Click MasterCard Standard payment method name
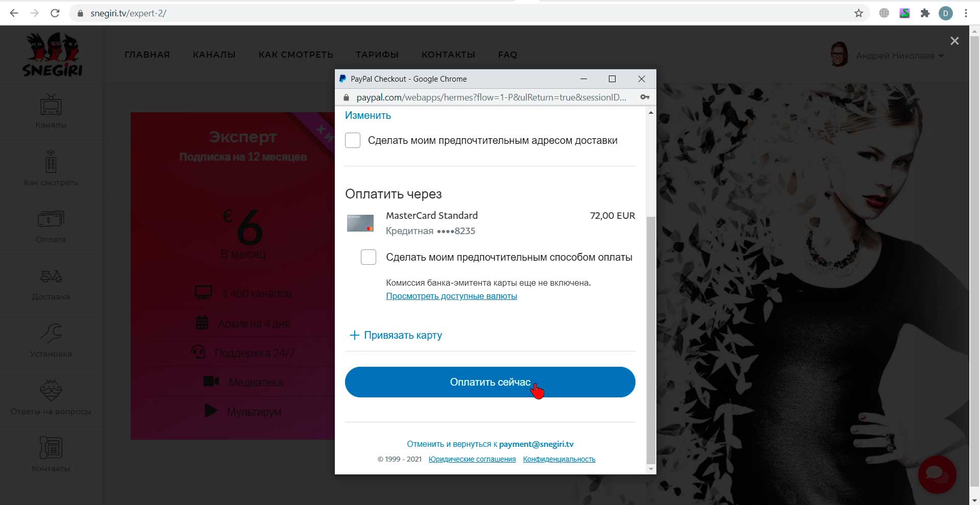 click(432, 216)
